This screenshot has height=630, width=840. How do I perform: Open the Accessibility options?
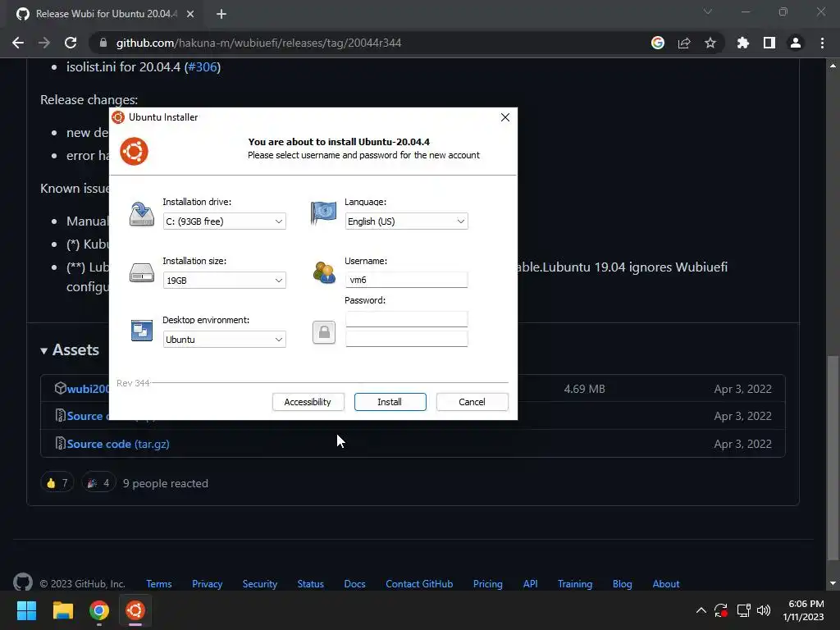(308, 402)
